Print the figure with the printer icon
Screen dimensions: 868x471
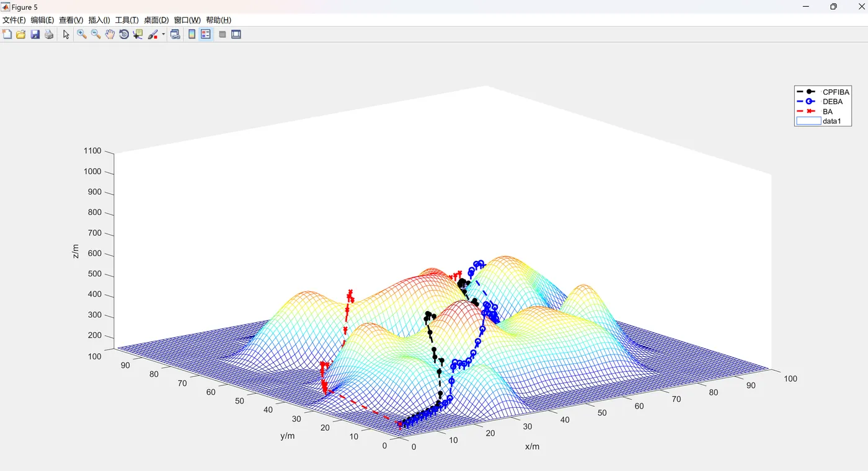coord(49,35)
